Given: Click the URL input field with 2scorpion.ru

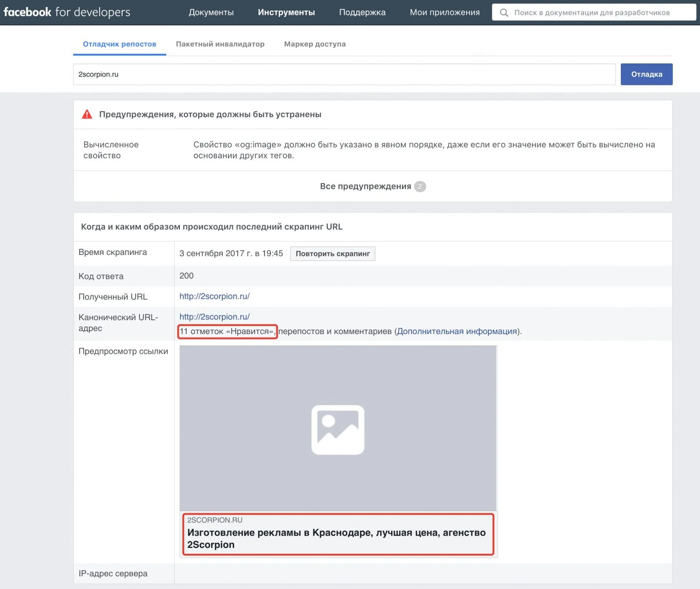Looking at the screenshot, I should tap(344, 74).
